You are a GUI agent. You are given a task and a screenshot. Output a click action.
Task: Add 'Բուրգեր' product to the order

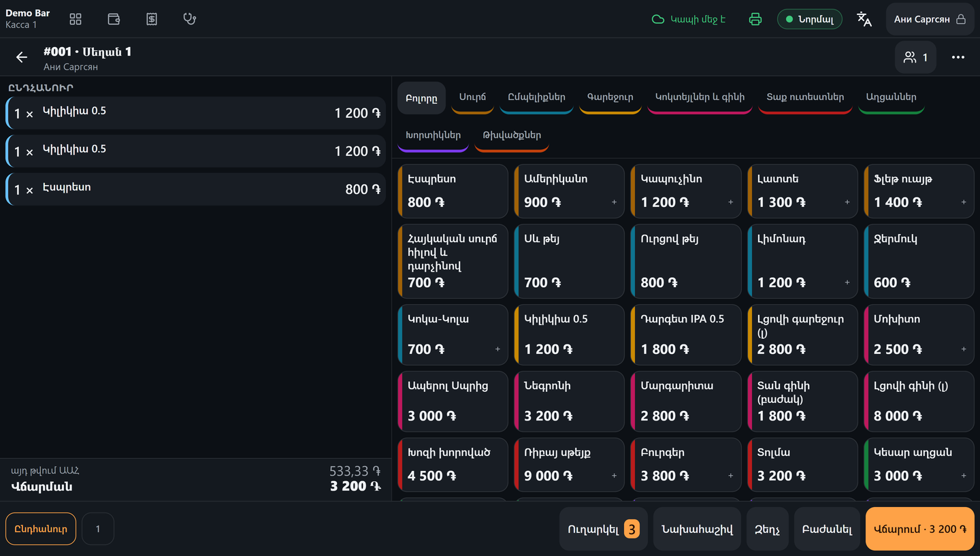coord(686,465)
